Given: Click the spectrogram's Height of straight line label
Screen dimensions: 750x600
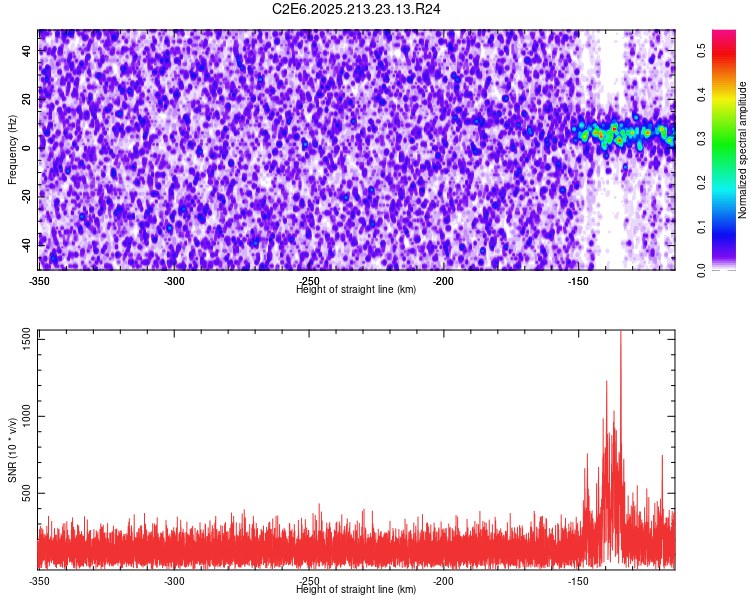Looking at the screenshot, I should point(356,289).
